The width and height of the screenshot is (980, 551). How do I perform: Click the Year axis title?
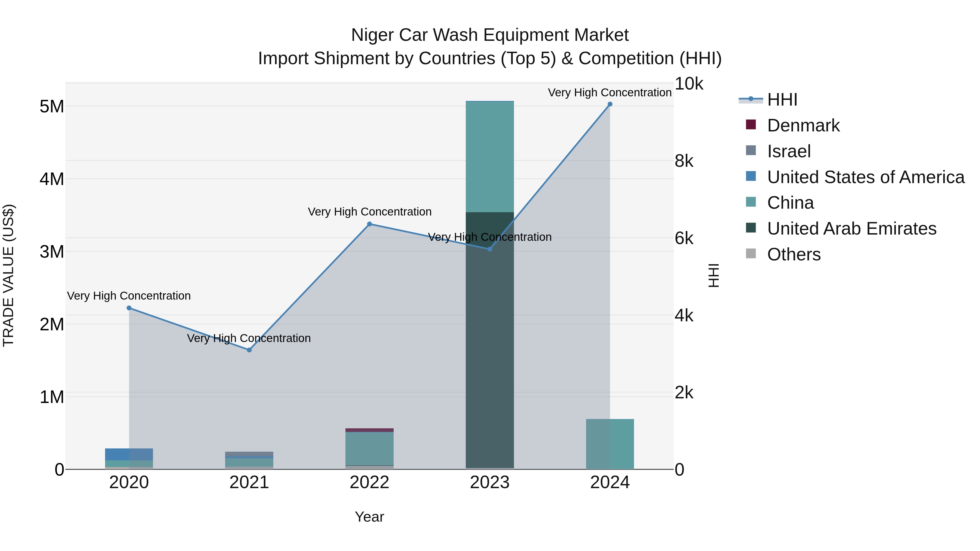pyautogui.click(x=369, y=517)
